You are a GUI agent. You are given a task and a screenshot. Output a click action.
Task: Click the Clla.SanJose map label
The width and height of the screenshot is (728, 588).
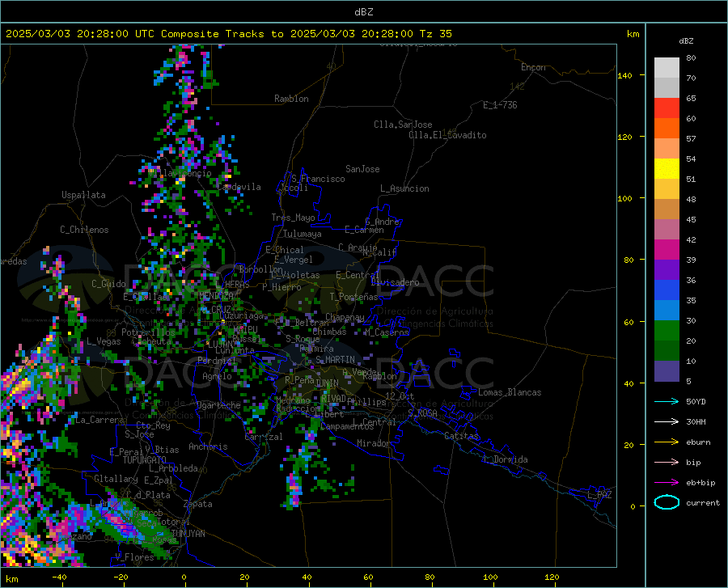[403, 125]
